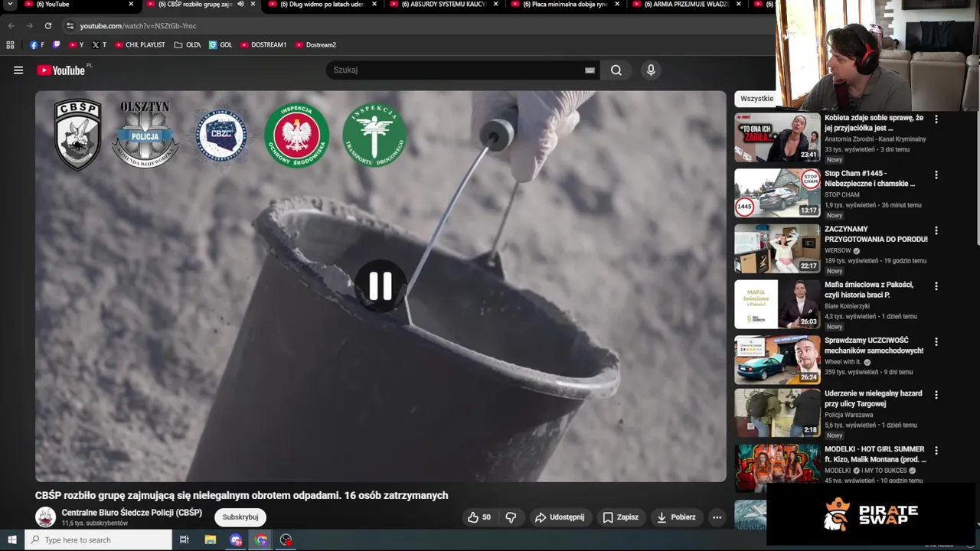The image size is (980, 551).
Task: Open the 'Y' YouTube bookmark
Action: click(x=77, y=45)
